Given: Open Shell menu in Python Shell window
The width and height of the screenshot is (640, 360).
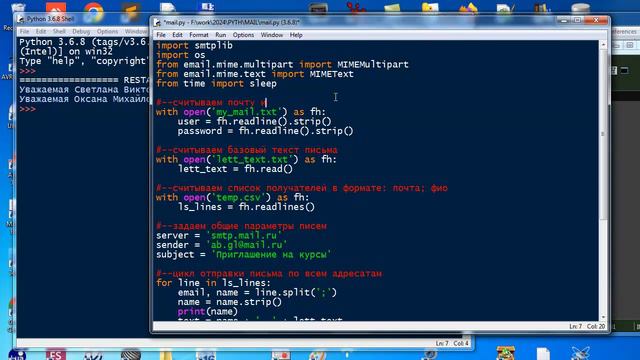Looking at the screenshot, I should pyautogui.click(x=59, y=31).
